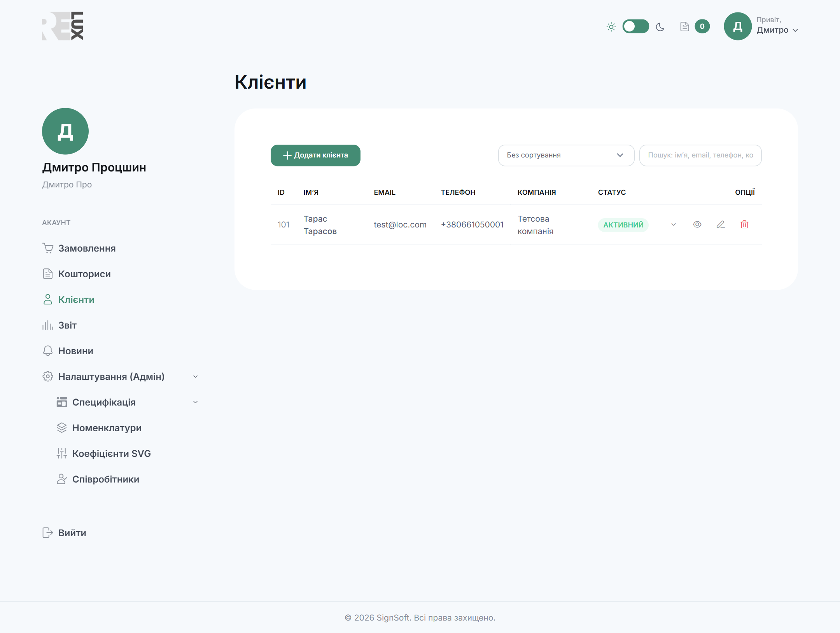Toggle the light/dark theme switch

coord(635,26)
